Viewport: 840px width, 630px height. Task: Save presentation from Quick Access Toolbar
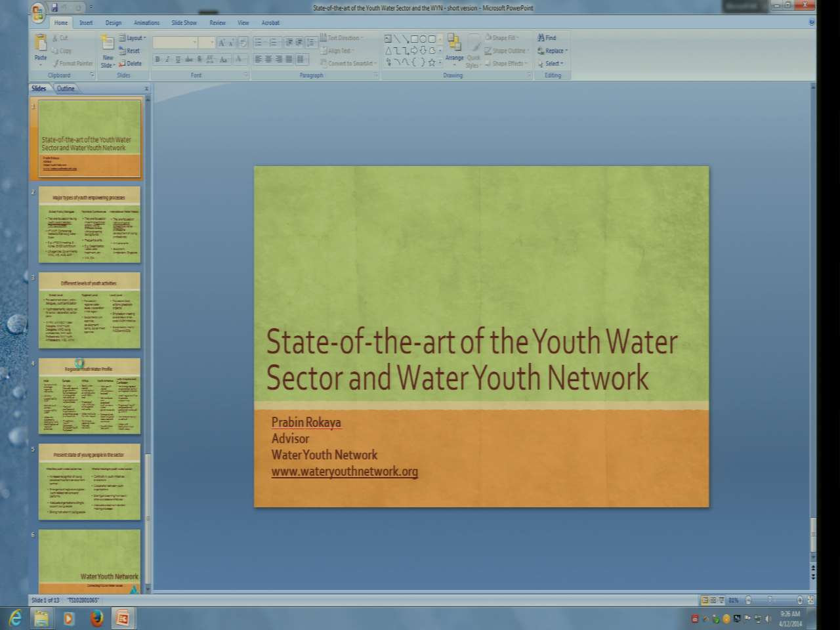tap(54, 8)
